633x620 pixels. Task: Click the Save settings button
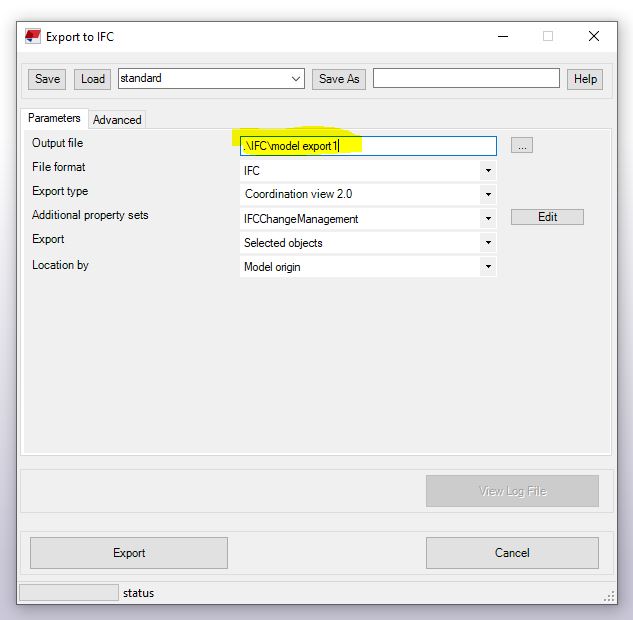coord(47,79)
